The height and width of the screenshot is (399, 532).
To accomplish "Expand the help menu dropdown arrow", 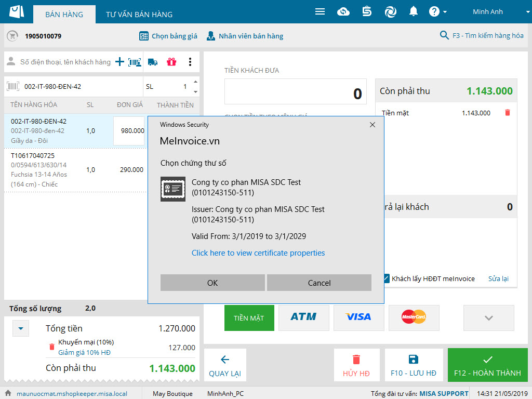I will pos(445,12).
